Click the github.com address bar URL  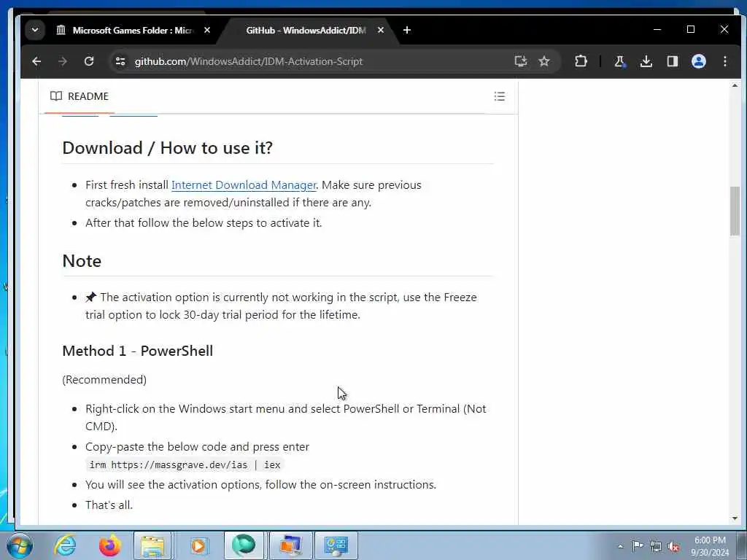pos(248,61)
